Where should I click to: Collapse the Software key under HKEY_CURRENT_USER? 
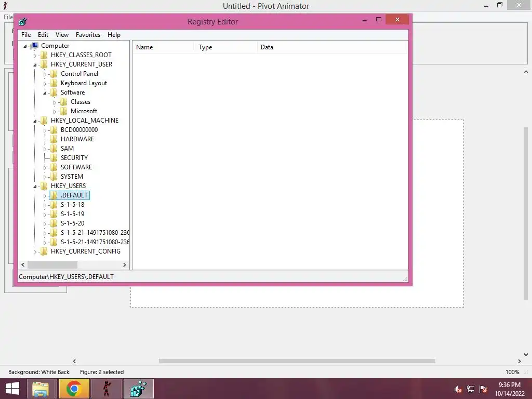tap(45, 93)
